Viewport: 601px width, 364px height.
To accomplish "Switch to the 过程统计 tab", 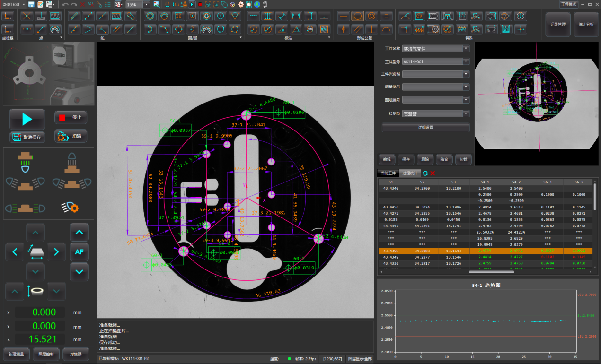I will pos(409,173).
